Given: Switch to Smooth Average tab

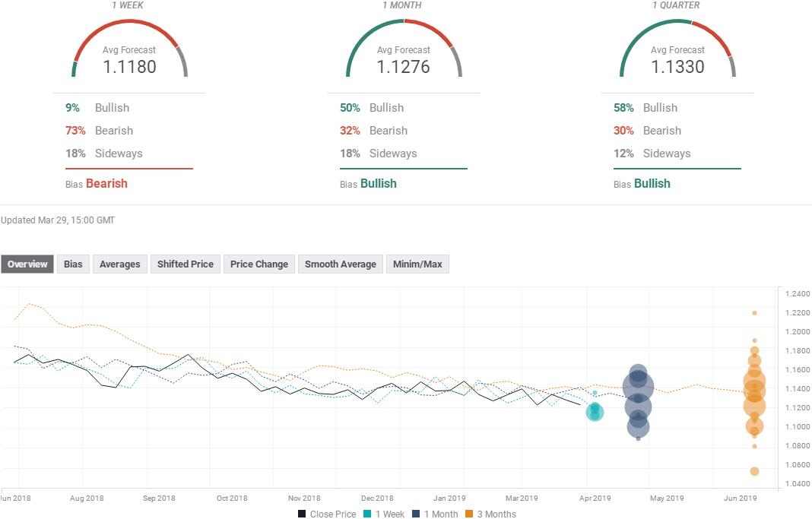Looking at the screenshot, I should 340,264.
